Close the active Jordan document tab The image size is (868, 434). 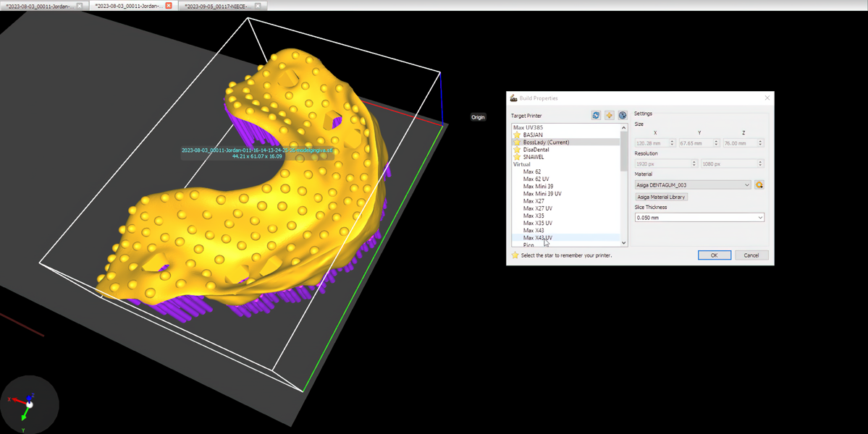point(169,6)
